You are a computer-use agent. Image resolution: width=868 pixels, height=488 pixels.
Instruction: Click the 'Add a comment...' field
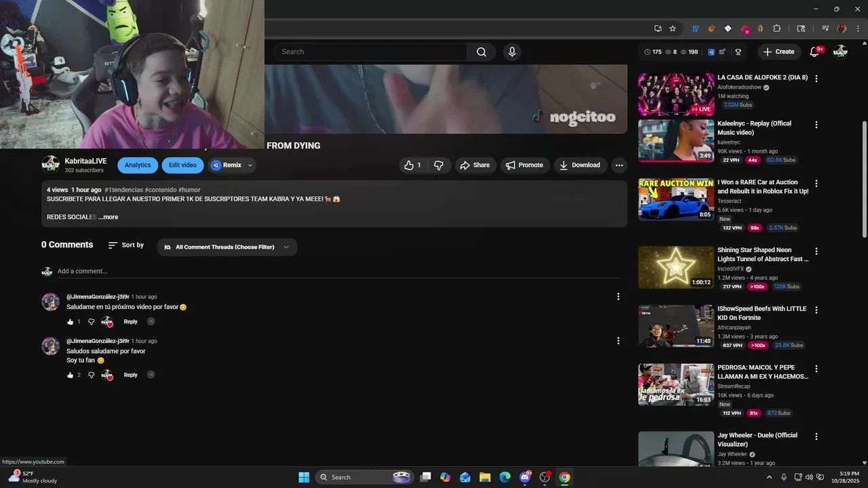point(338,271)
